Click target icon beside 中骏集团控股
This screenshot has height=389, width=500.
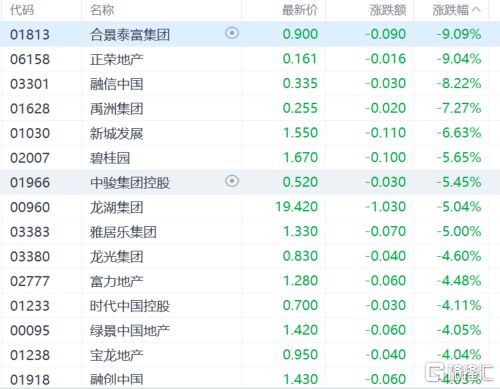[x=232, y=181]
